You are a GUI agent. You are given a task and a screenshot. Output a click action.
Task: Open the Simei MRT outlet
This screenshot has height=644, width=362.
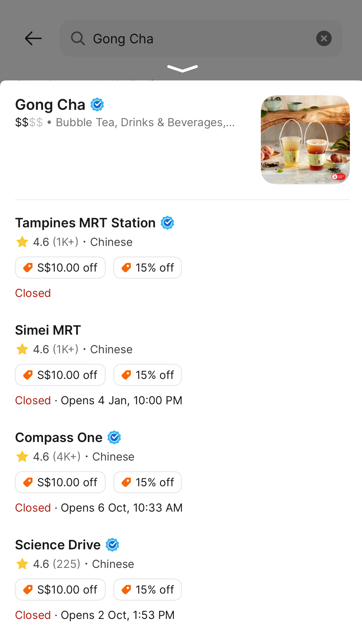48,330
